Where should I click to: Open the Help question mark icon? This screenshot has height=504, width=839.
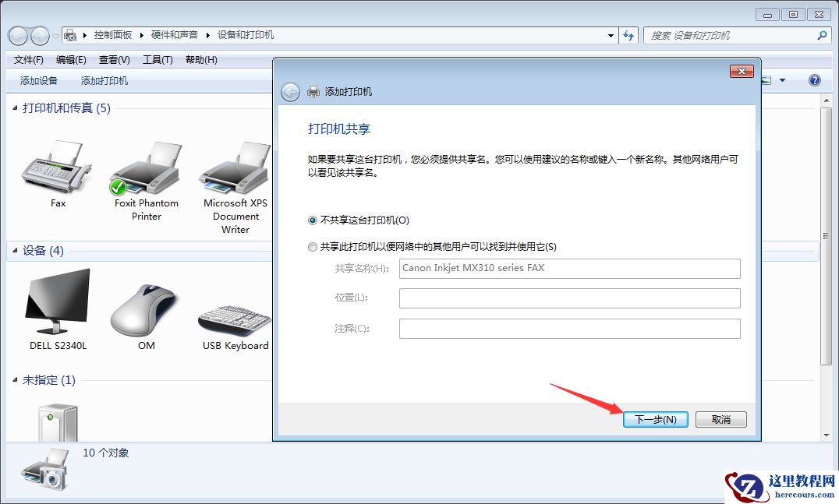814,80
